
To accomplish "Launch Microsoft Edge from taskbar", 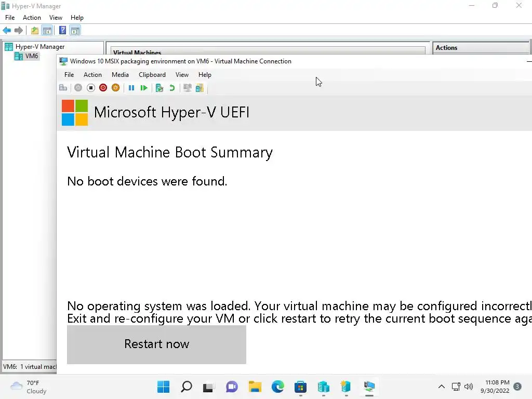I will (278, 387).
